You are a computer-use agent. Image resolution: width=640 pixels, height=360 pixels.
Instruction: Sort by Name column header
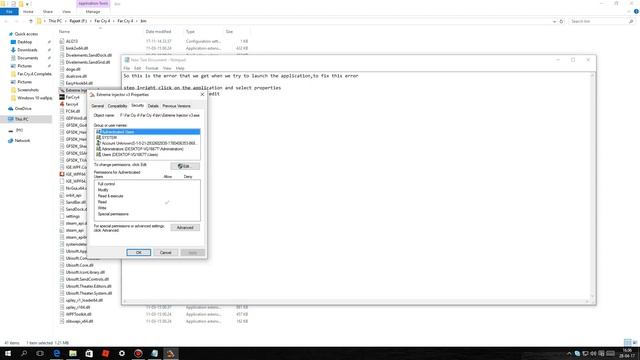click(64, 31)
